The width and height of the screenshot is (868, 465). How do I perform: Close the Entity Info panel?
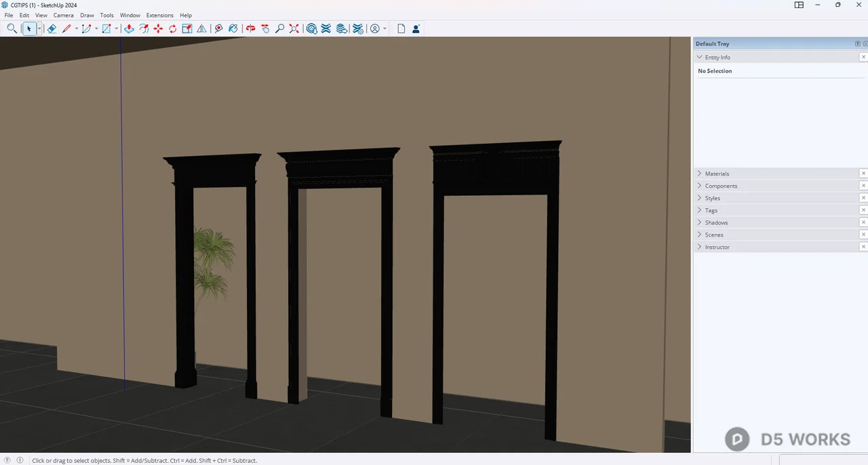pos(863,58)
